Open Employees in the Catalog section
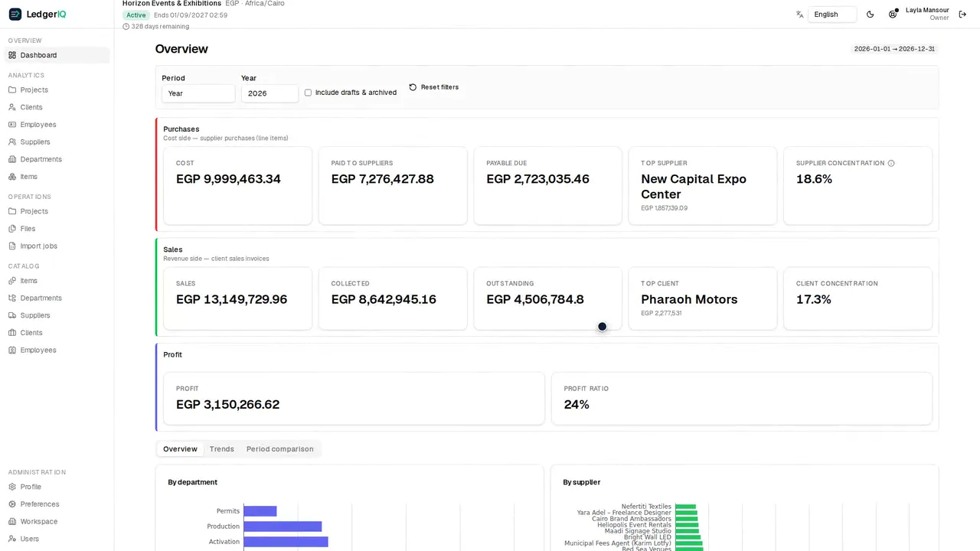The image size is (980, 551). pos(57,350)
